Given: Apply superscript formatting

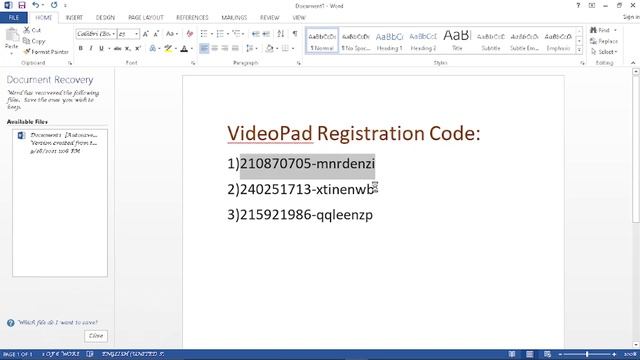Looking at the screenshot, I should pos(138,49).
